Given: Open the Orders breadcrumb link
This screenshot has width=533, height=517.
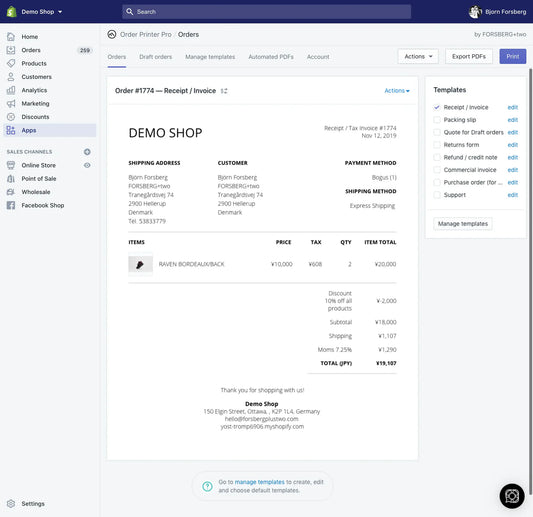Looking at the screenshot, I should point(188,34).
